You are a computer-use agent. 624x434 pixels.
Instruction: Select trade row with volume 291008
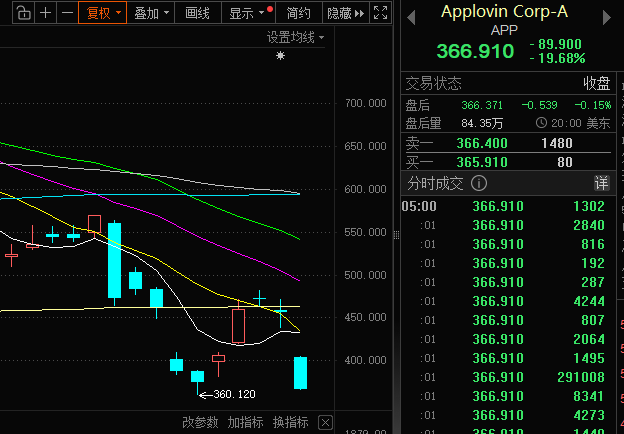tap(508, 377)
